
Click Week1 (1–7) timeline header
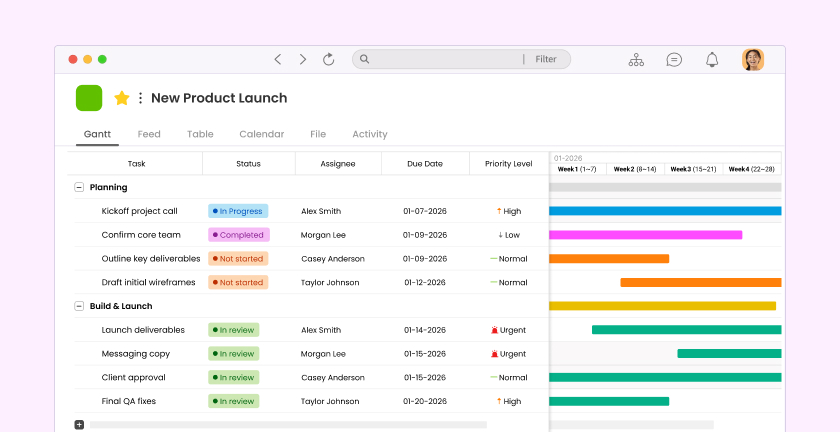click(x=577, y=169)
